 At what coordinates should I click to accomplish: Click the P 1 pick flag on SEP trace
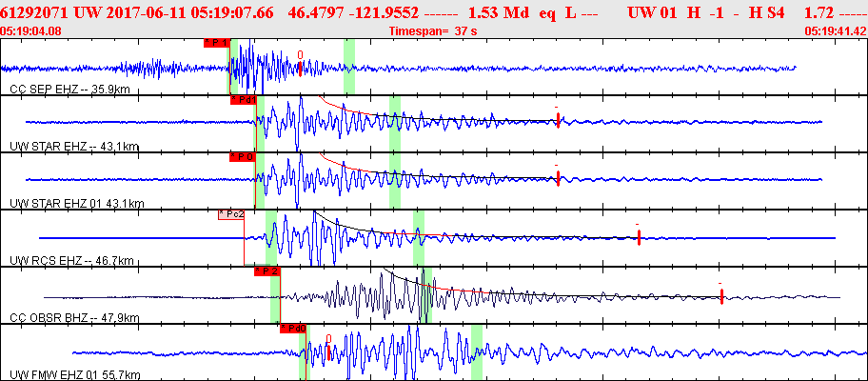coord(216,43)
